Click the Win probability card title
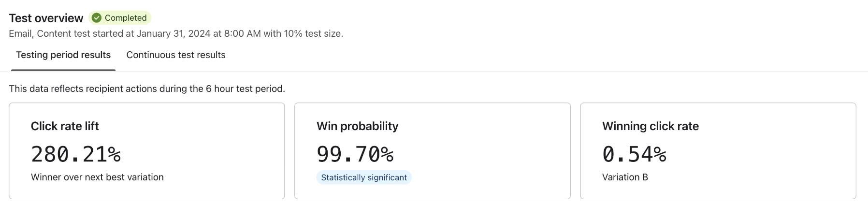The image size is (868, 206). (x=357, y=126)
